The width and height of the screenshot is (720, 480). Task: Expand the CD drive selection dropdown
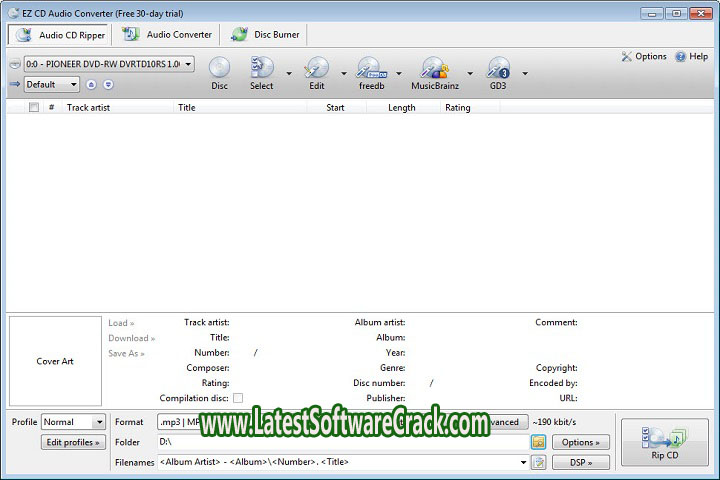[x=189, y=65]
